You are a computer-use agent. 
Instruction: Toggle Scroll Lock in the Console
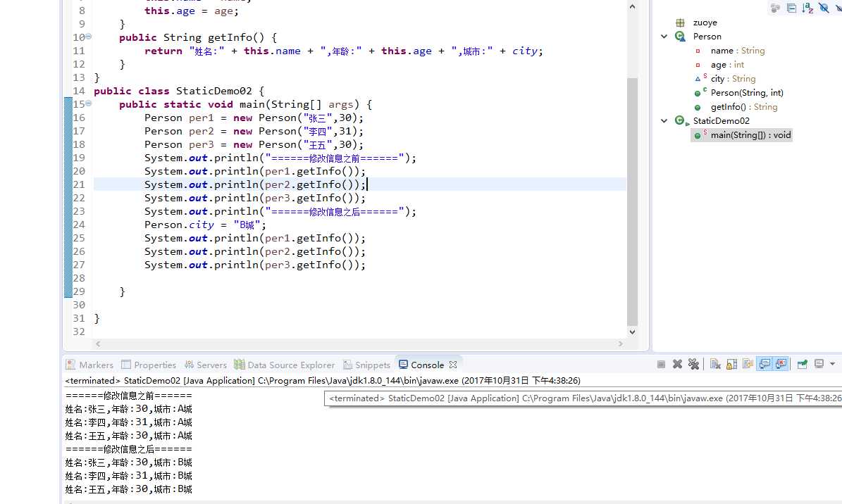click(x=731, y=365)
